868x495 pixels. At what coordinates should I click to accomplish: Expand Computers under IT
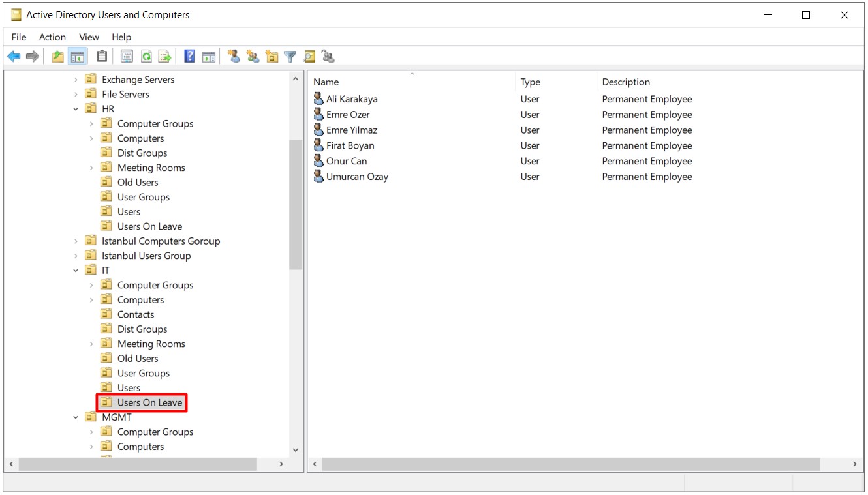pos(91,299)
